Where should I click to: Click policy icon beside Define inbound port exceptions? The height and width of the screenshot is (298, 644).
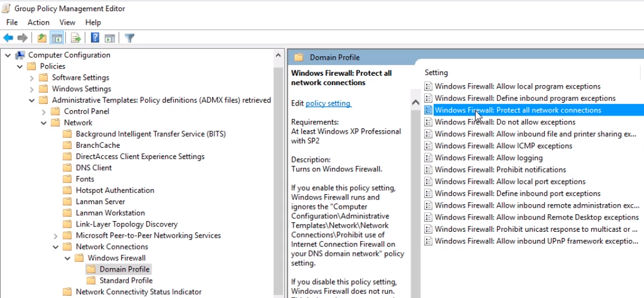[x=428, y=194]
